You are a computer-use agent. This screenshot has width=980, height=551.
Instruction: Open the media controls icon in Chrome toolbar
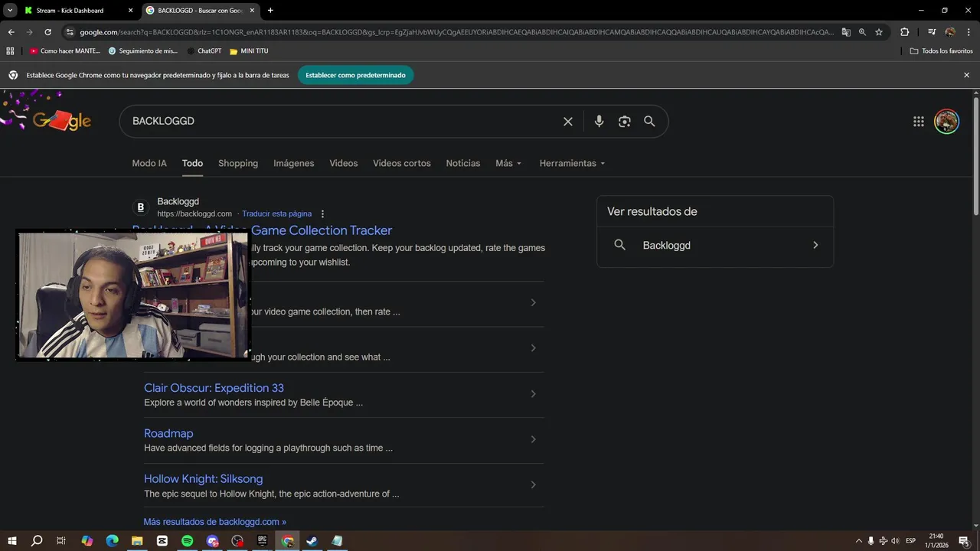click(x=932, y=32)
